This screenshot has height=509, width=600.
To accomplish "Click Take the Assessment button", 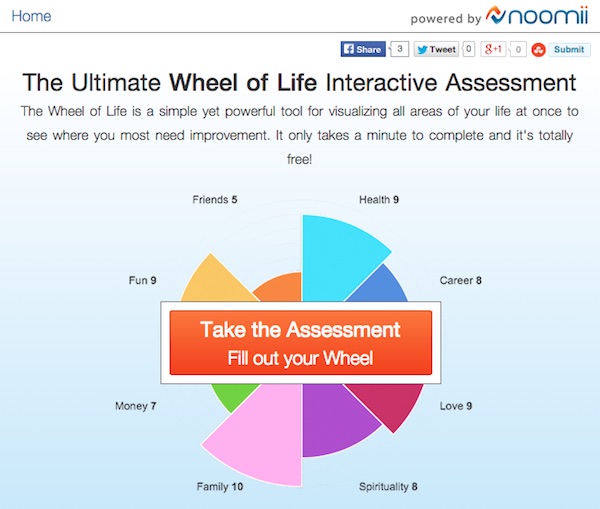I will [301, 343].
